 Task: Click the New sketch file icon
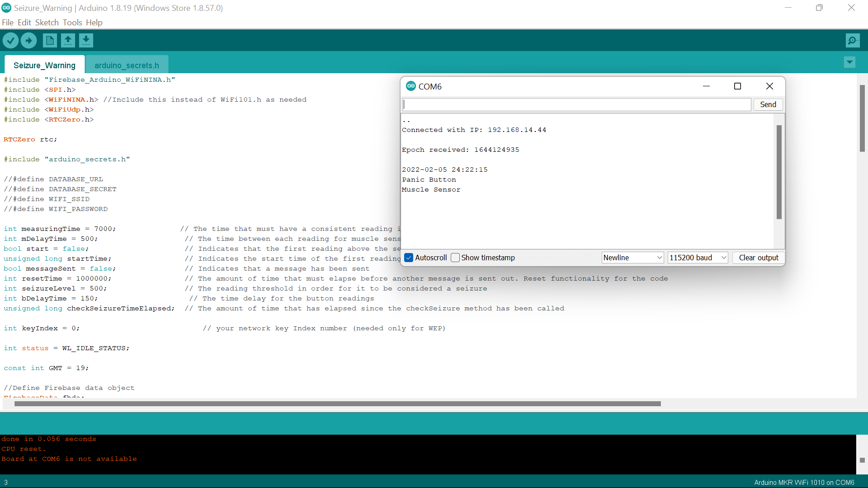(50, 41)
